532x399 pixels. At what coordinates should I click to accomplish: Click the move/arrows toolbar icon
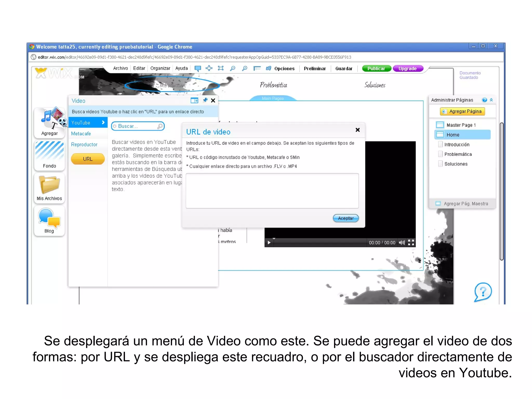[x=209, y=68]
